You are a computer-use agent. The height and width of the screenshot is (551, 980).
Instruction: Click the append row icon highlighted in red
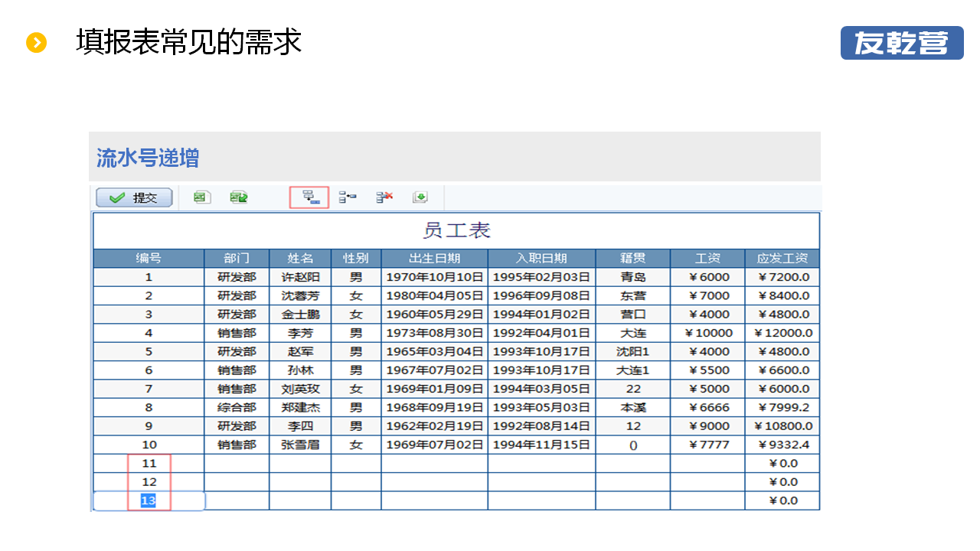pyautogui.click(x=309, y=197)
